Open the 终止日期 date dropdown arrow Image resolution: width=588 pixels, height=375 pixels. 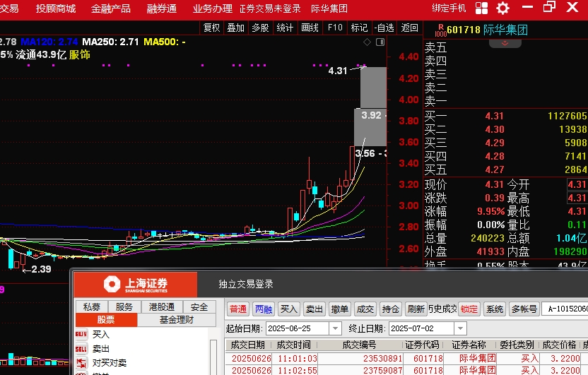[460, 328]
